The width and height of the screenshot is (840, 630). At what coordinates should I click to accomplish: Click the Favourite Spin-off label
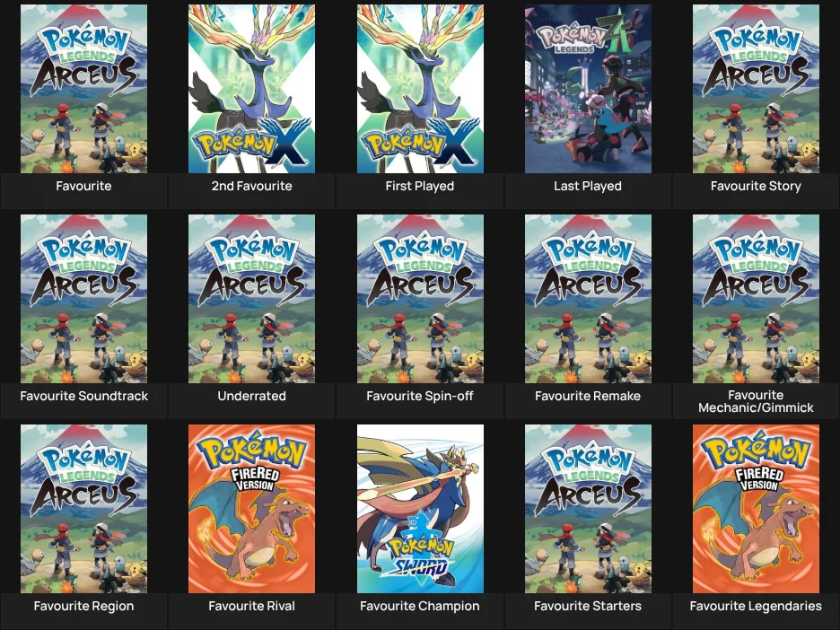tap(420, 396)
